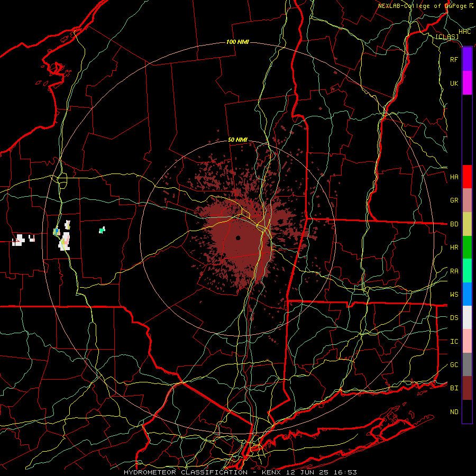Click the [CLAS] label
This screenshot has width=476, height=476.
447,37
